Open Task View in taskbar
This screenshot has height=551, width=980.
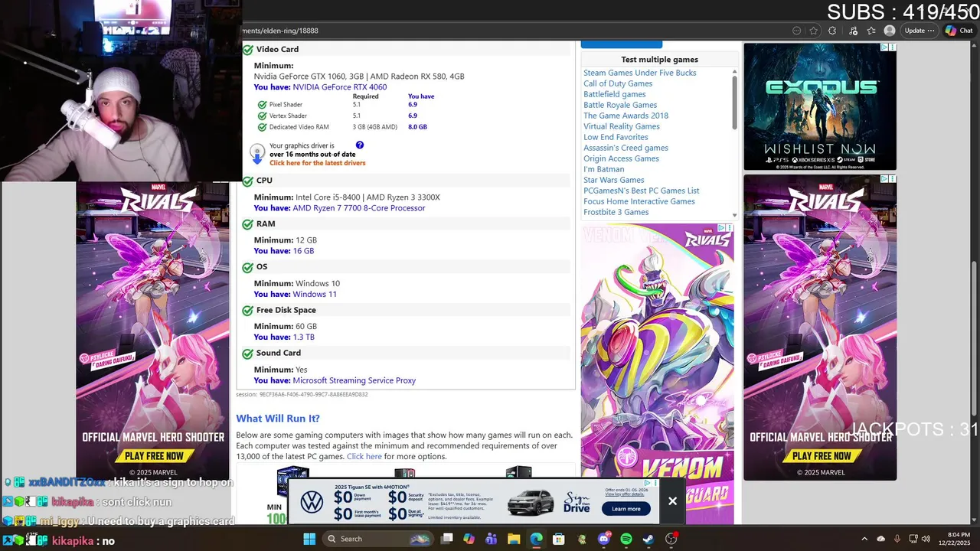click(447, 539)
